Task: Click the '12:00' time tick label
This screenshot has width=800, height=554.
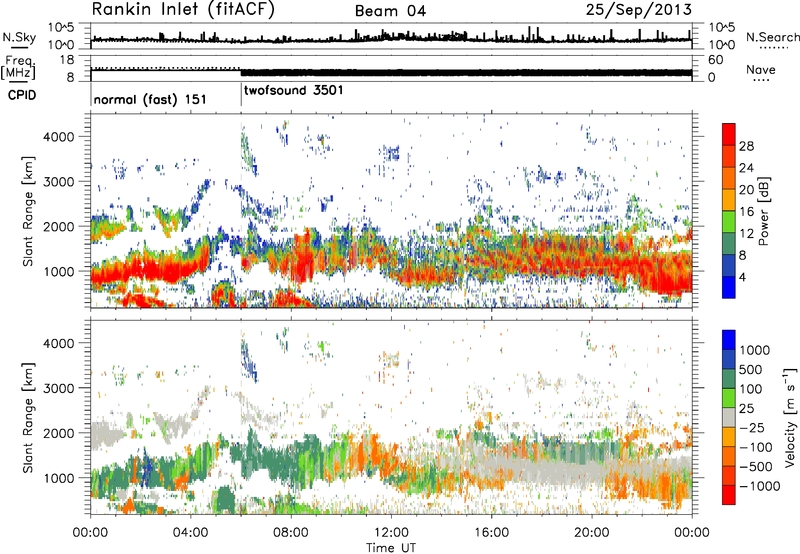Action: [x=391, y=533]
